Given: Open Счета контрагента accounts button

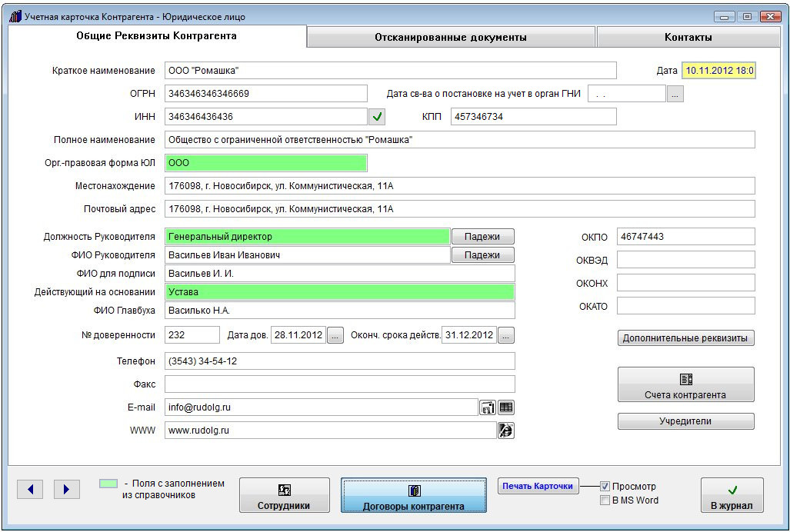Looking at the screenshot, I should point(685,384).
